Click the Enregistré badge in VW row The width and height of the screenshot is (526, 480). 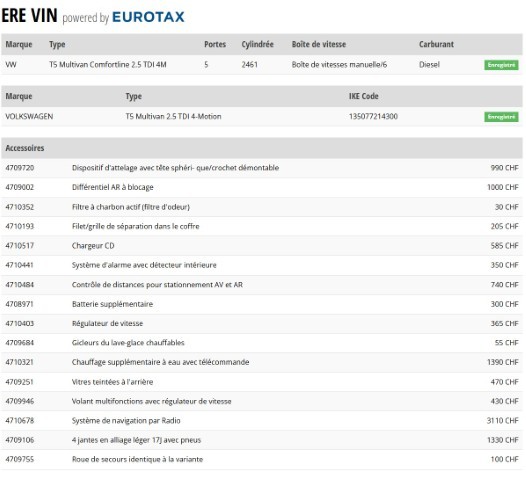(x=501, y=65)
